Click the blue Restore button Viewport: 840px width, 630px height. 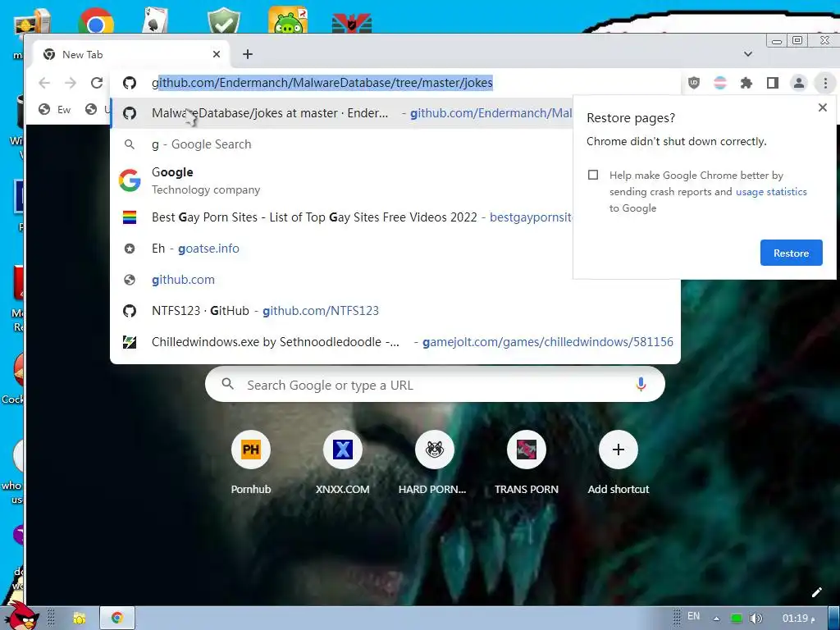[792, 253]
